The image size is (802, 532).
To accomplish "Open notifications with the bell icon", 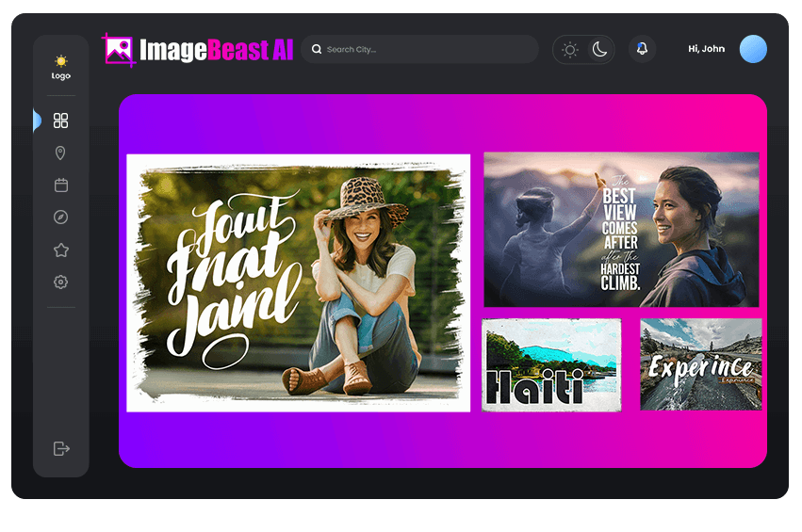I will (x=642, y=49).
